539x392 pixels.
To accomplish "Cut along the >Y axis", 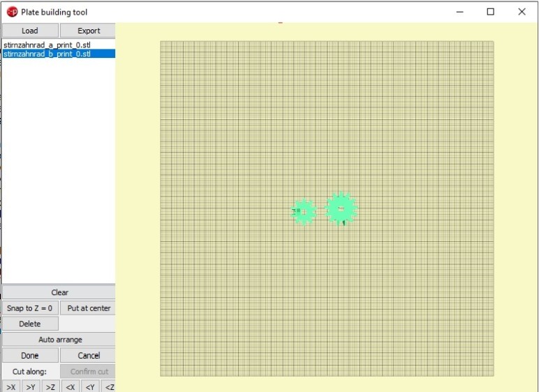I will (30, 386).
